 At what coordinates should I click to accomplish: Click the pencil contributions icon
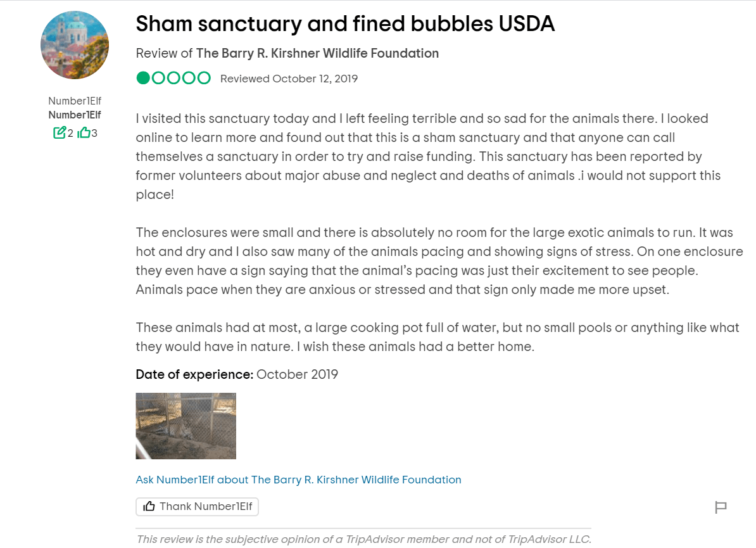pyautogui.click(x=60, y=133)
